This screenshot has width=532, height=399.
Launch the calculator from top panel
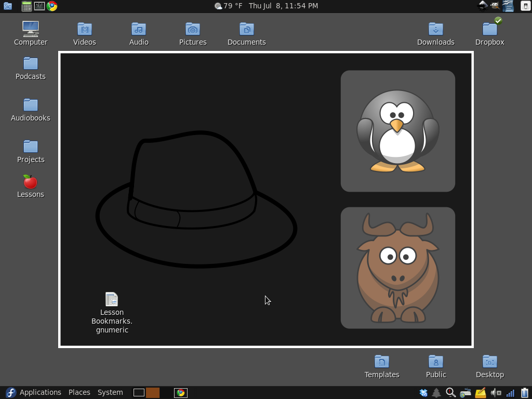(26, 6)
